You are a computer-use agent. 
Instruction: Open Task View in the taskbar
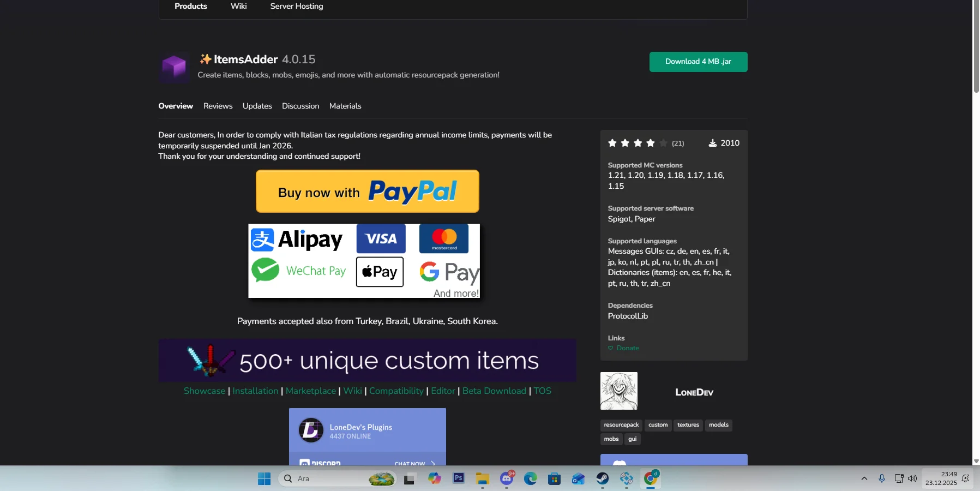(410, 478)
